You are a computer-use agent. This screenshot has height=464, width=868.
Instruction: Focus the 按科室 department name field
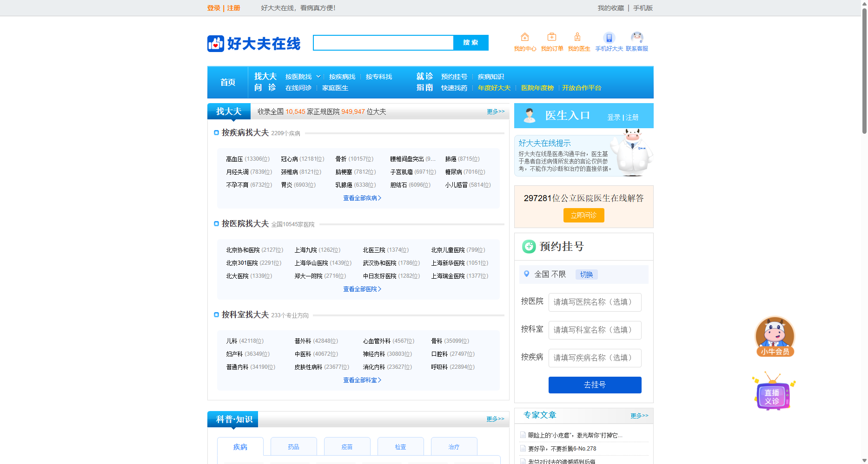[595, 330]
